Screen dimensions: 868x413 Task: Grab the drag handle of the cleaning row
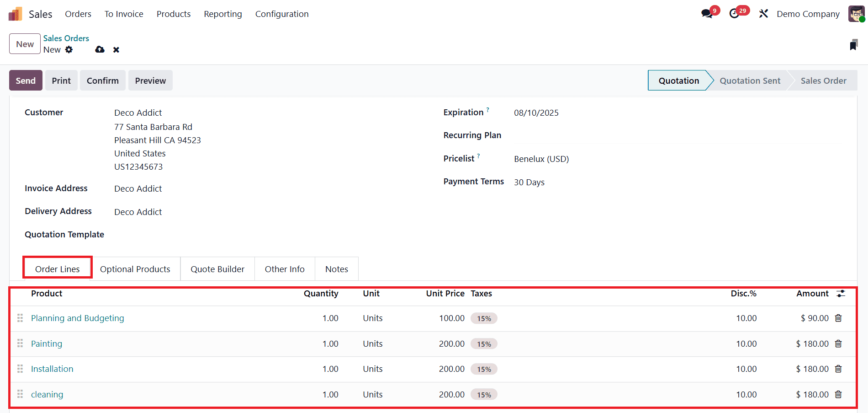pyautogui.click(x=20, y=394)
